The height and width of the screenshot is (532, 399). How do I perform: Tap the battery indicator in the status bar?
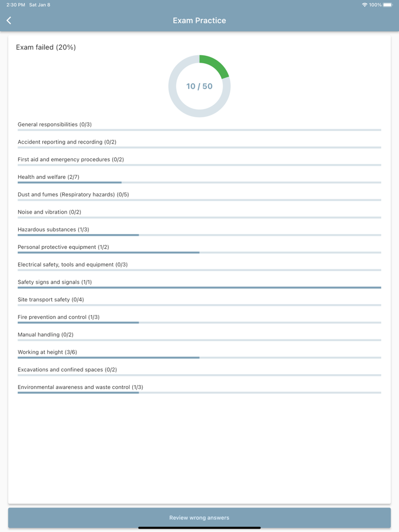pos(389,5)
